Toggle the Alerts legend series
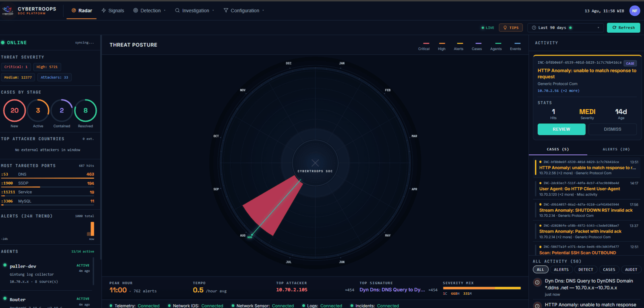This screenshot has height=308, width=644. tap(458, 46)
